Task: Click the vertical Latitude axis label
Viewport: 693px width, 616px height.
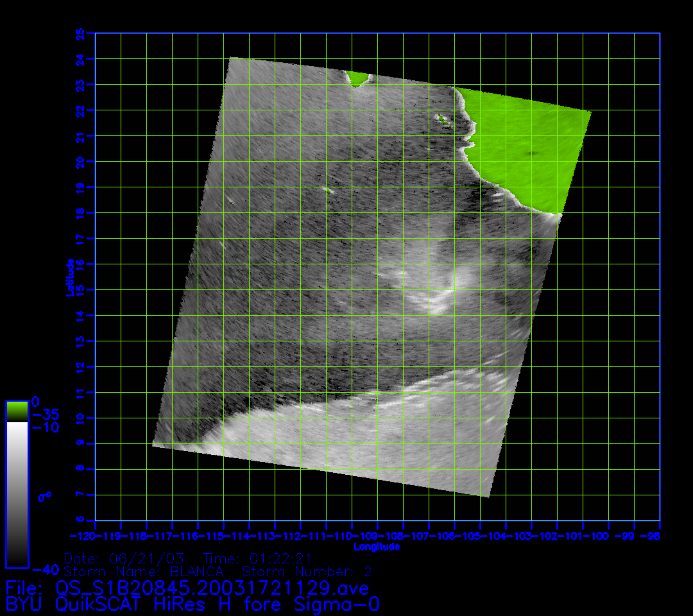Action: point(70,277)
